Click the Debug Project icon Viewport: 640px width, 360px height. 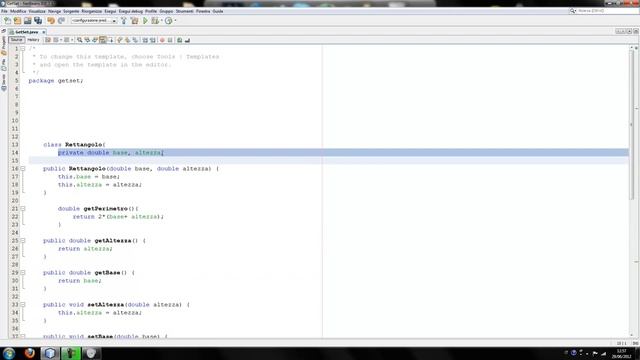coord(155,20)
